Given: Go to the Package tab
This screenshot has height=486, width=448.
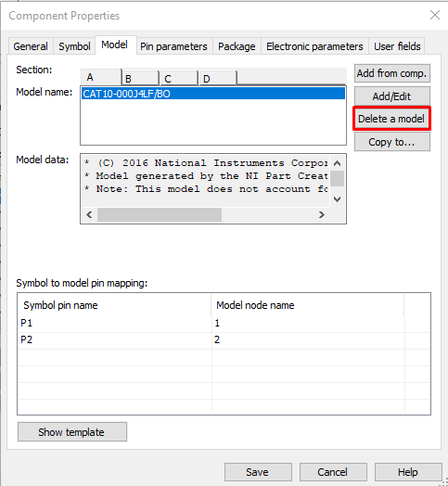Looking at the screenshot, I should point(237,46).
